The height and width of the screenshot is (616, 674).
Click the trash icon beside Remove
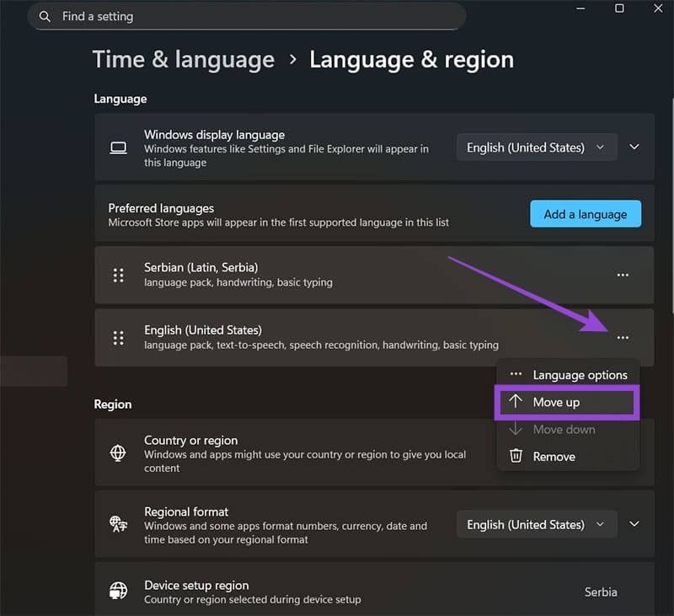pyautogui.click(x=517, y=456)
